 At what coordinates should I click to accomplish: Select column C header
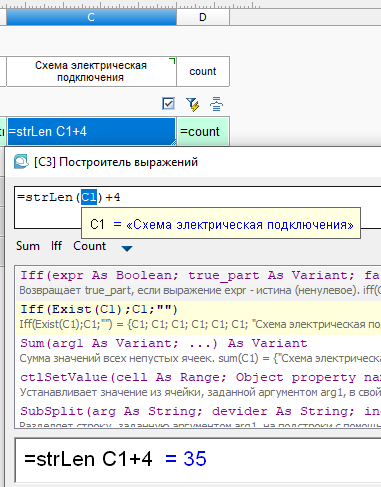point(91,17)
